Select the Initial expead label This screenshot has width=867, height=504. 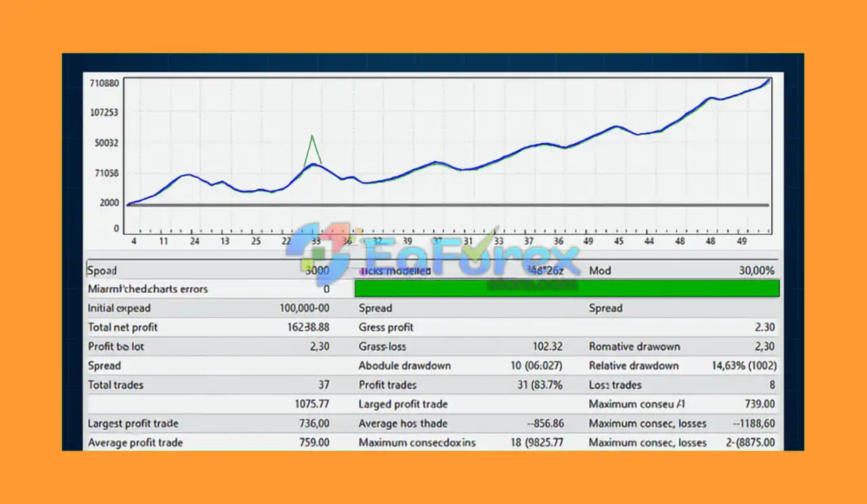click(119, 308)
